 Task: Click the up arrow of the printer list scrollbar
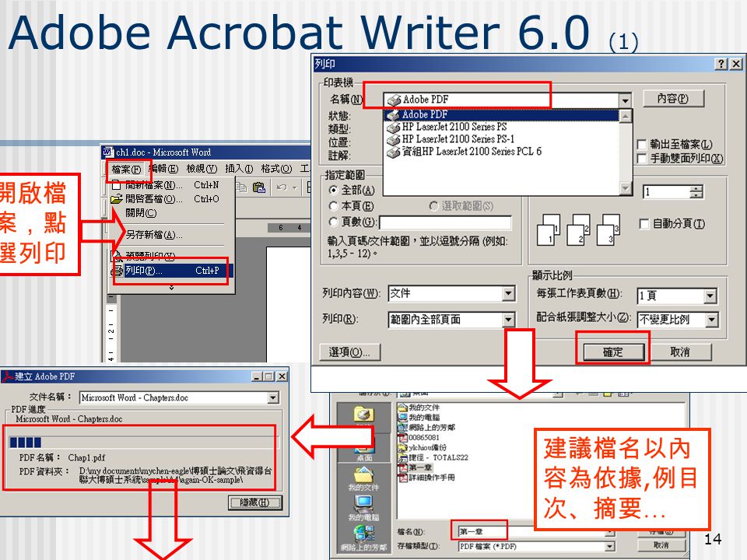pyautogui.click(x=626, y=116)
